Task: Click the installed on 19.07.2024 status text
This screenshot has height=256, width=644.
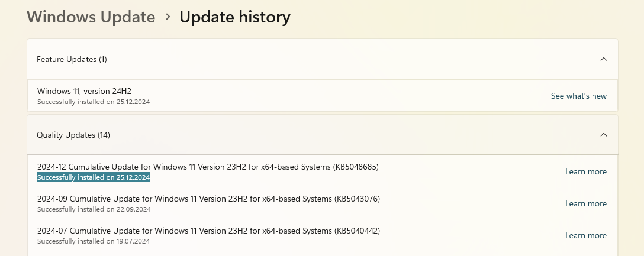Action: pos(94,241)
